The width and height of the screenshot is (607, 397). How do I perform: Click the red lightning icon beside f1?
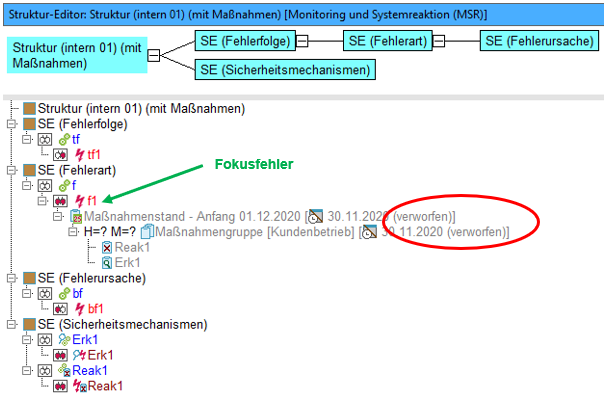[x=80, y=201]
